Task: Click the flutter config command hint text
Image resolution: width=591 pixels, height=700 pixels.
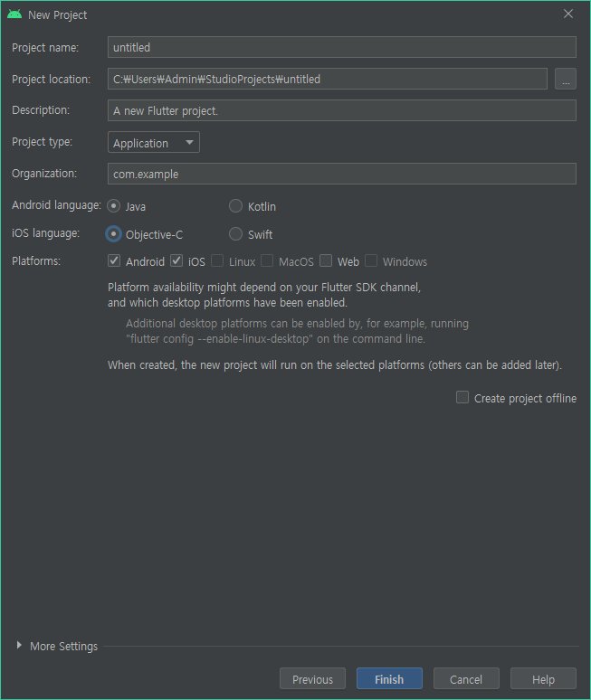Action: (297, 331)
